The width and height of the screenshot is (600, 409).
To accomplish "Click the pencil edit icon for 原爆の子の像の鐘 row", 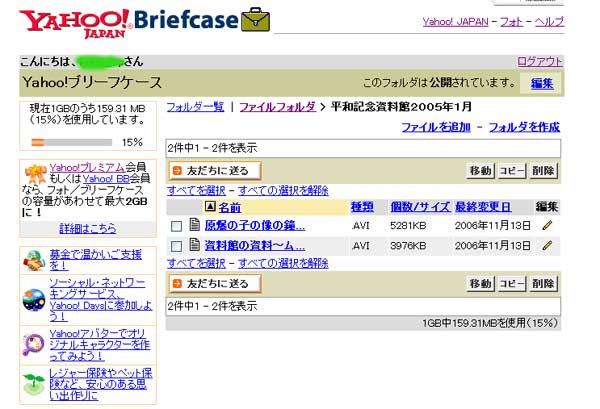I will click(547, 225).
